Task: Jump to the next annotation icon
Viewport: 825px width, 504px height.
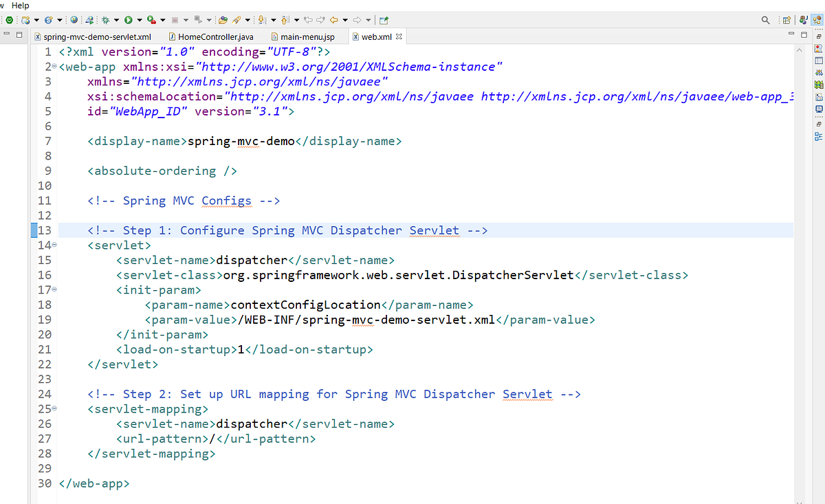Action: click(261, 20)
